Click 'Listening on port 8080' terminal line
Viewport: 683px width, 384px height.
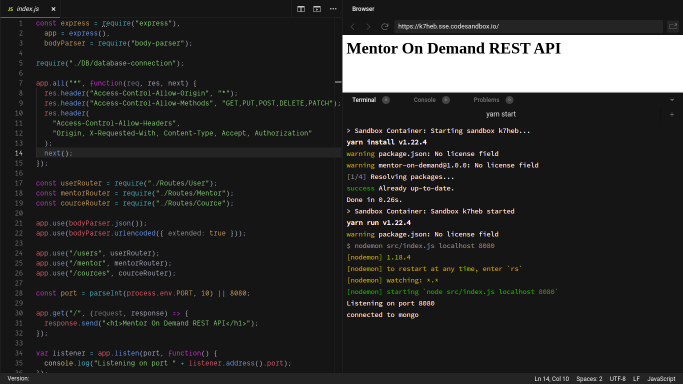tap(390, 303)
